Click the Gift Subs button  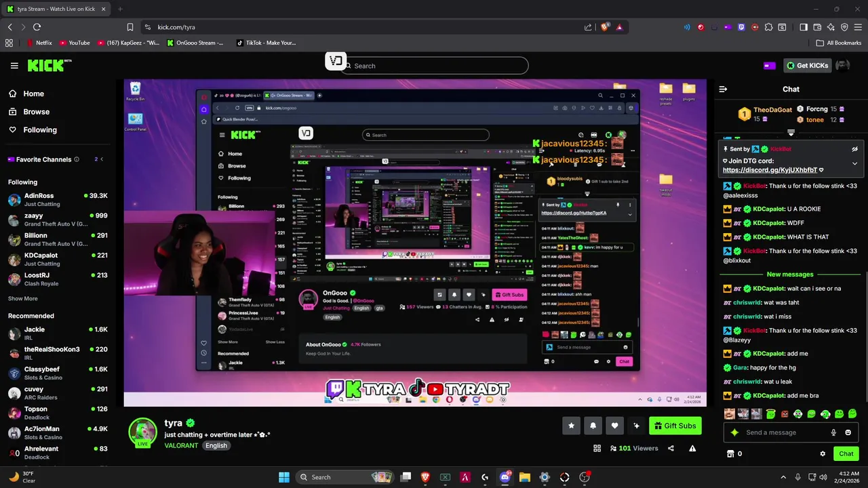(x=675, y=426)
